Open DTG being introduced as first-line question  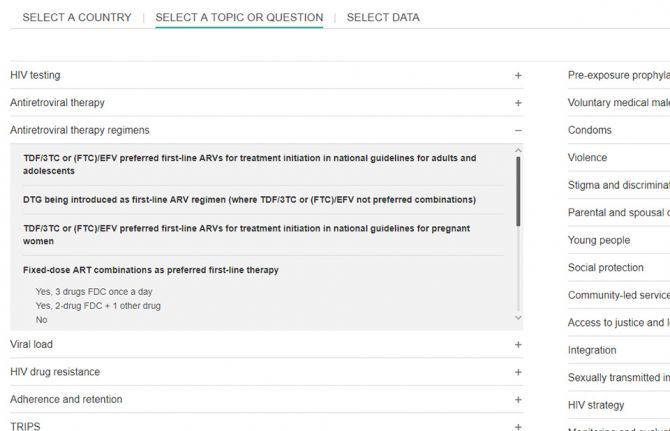[249, 199]
